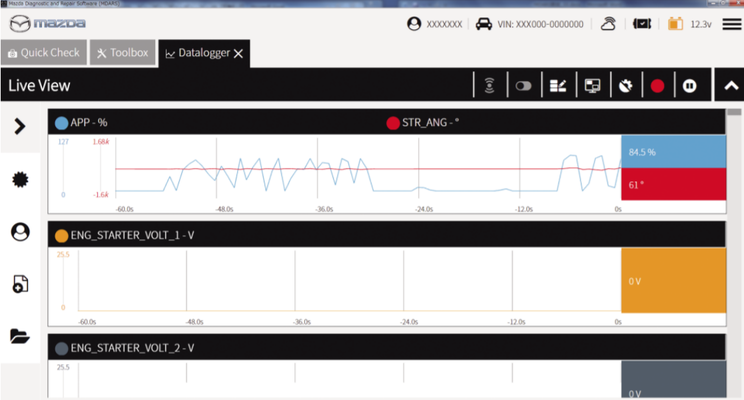The image size is (744, 400).
Task: Click the add file icon in sidebar
Action: tap(20, 284)
